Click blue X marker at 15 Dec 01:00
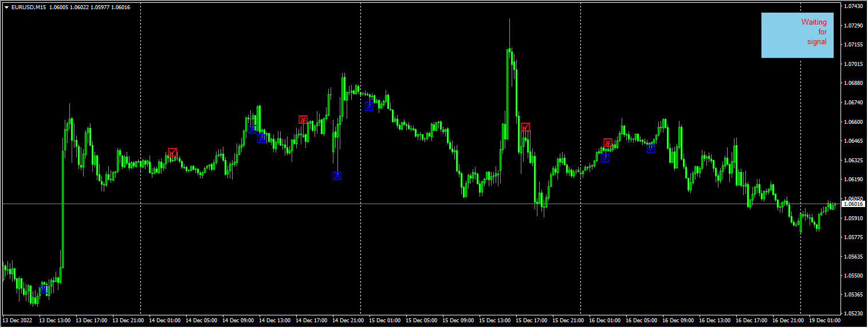Viewport: 868px width, 328px height. click(x=369, y=106)
